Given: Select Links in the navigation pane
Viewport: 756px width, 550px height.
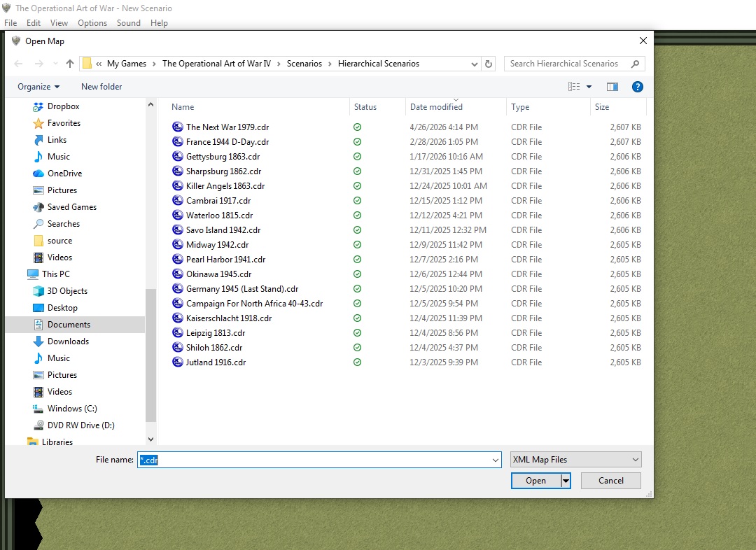Looking at the screenshot, I should pos(57,140).
